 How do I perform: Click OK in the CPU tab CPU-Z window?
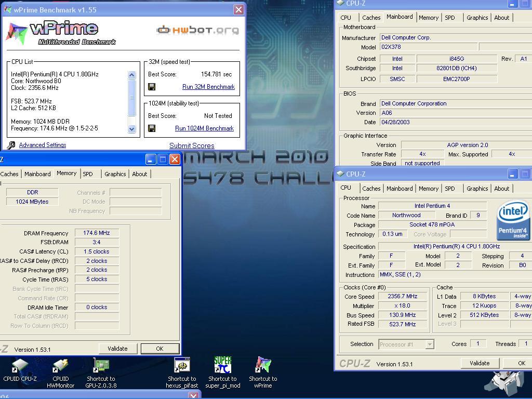coord(519,363)
